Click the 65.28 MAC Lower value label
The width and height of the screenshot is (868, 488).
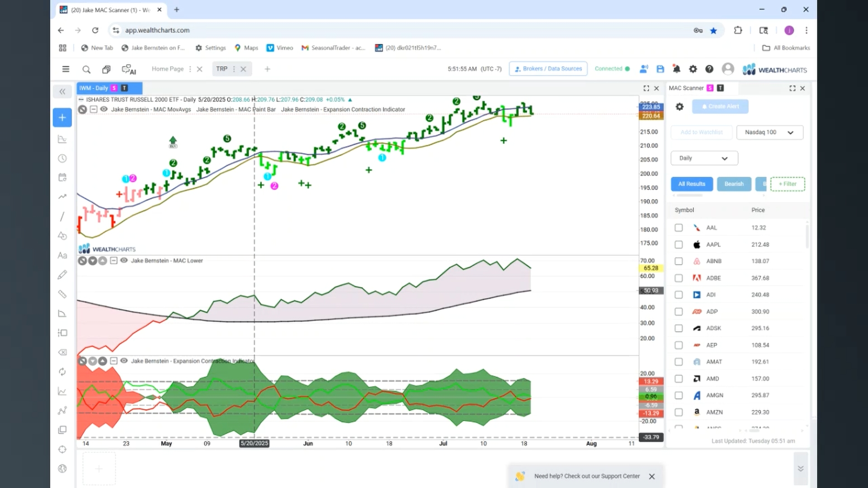point(651,268)
